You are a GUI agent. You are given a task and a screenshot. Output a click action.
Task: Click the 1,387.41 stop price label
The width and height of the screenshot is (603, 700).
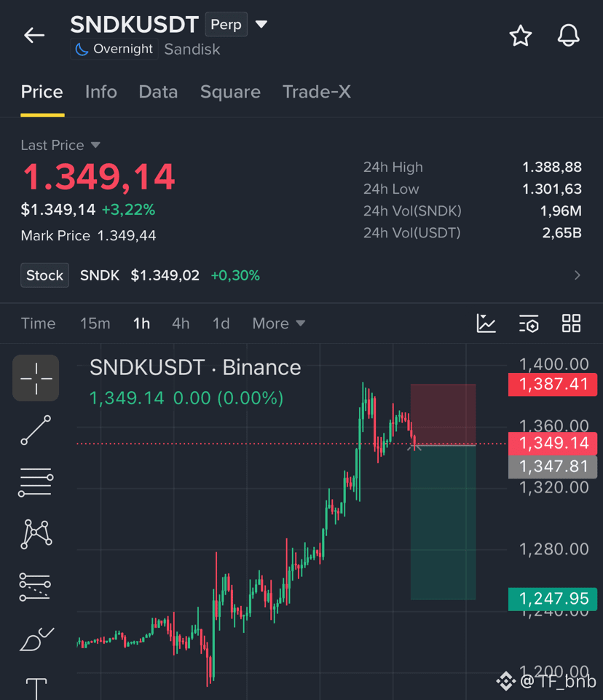pos(553,385)
